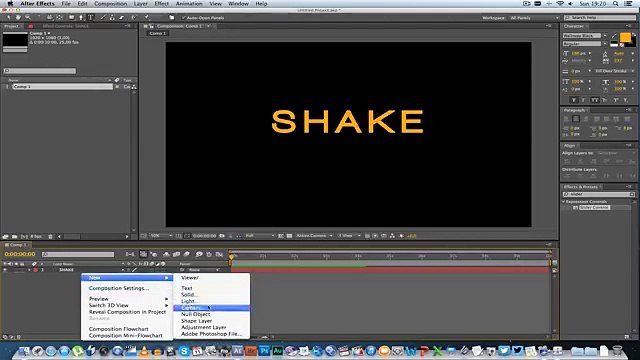The width and height of the screenshot is (640, 360).
Task: Toggle Motion Blur timeline switch
Action: tap(187, 254)
